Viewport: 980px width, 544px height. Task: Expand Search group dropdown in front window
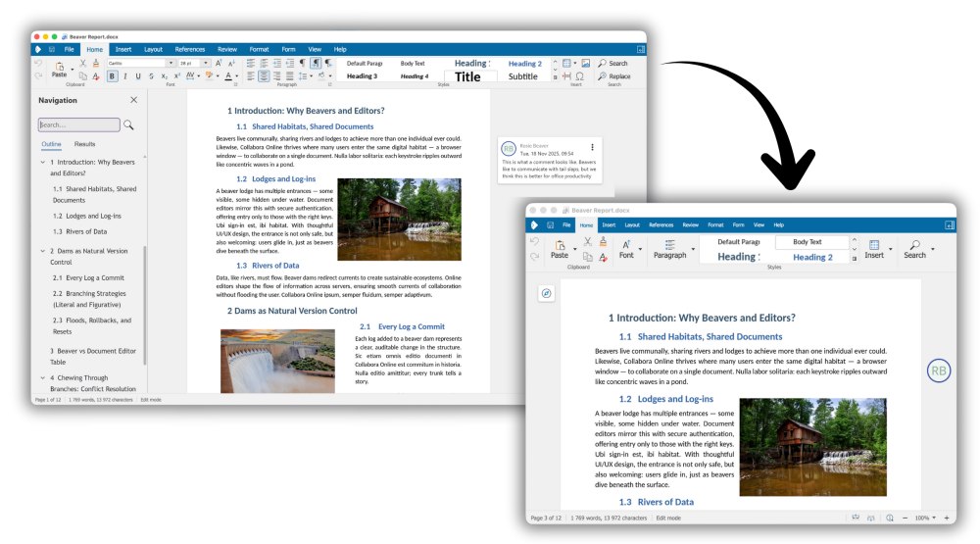[933, 249]
